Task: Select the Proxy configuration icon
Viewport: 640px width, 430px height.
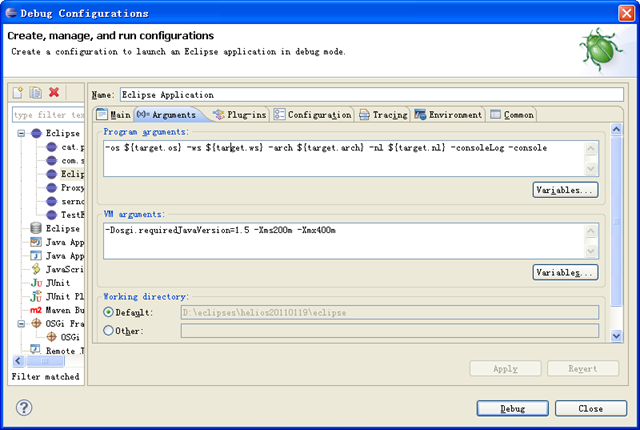Action: pos(51,188)
